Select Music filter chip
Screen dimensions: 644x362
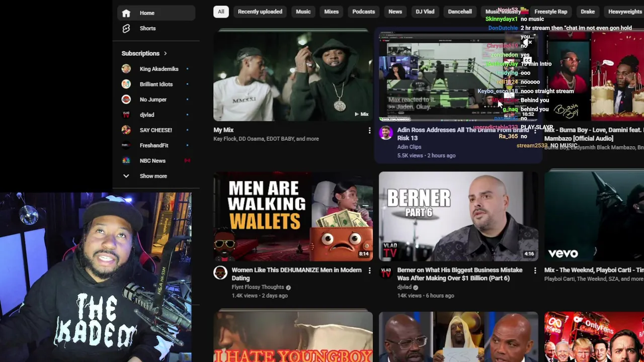click(x=303, y=12)
